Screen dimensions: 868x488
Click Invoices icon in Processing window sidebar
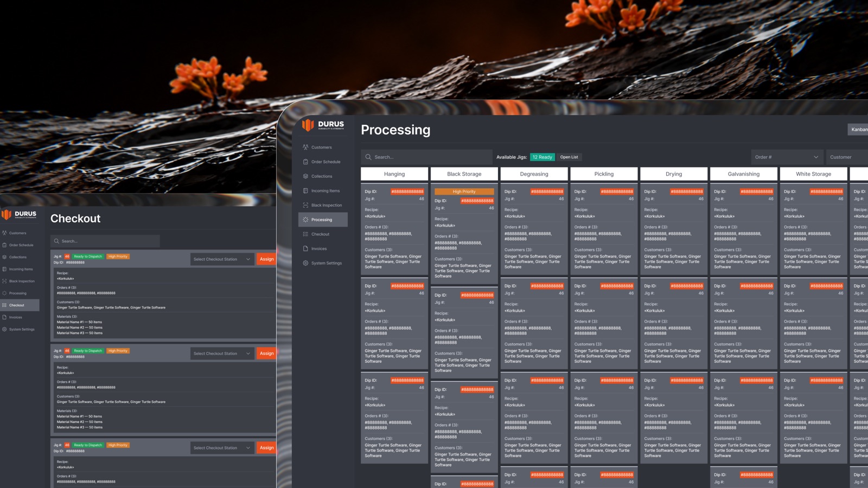pos(305,248)
